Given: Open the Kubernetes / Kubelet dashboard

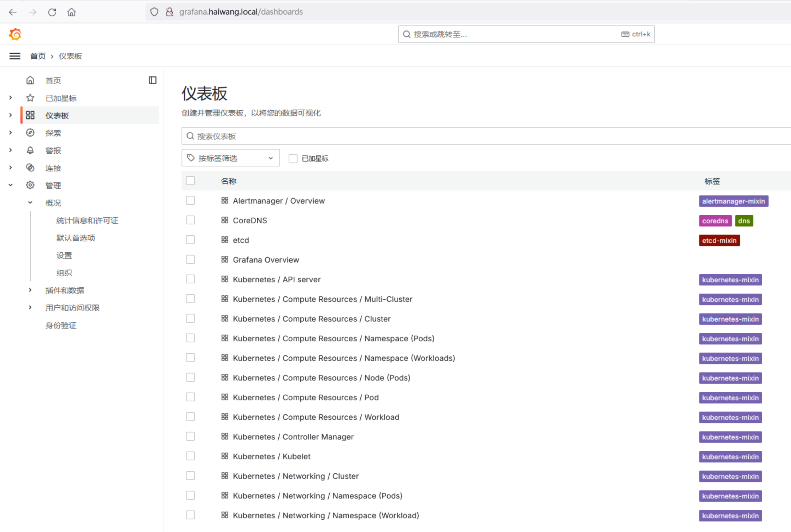Looking at the screenshot, I should pyautogui.click(x=271, y=456).
